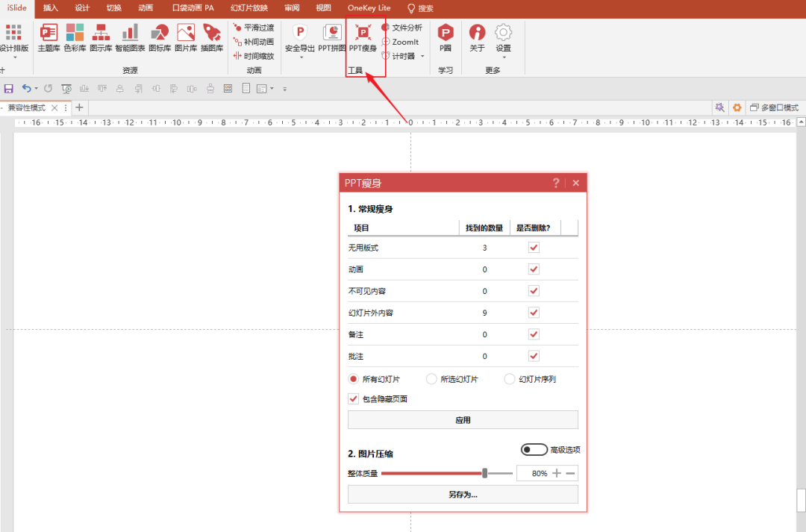
Task: Click the 另存为... save as button
Action: (463, 495)
